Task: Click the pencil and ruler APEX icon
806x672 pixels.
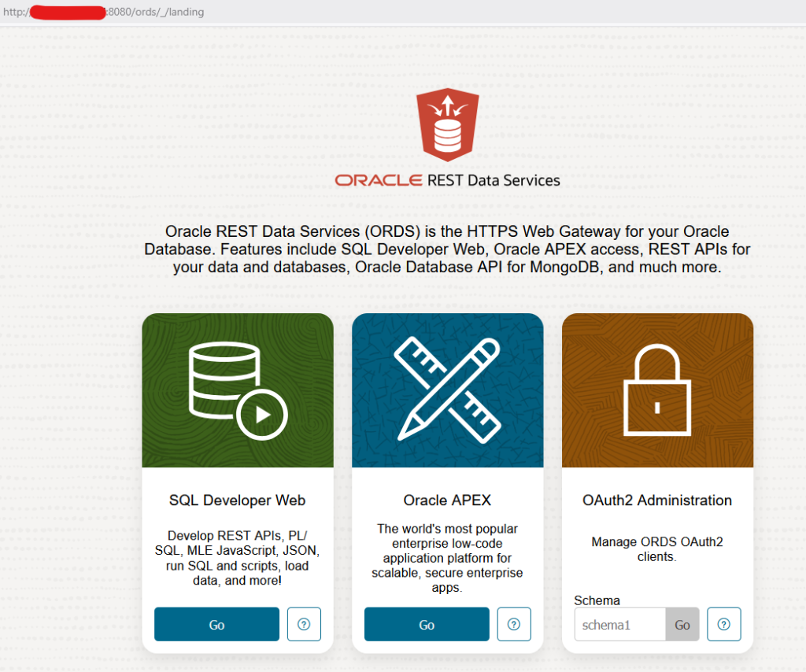Action: pos(447,389)
